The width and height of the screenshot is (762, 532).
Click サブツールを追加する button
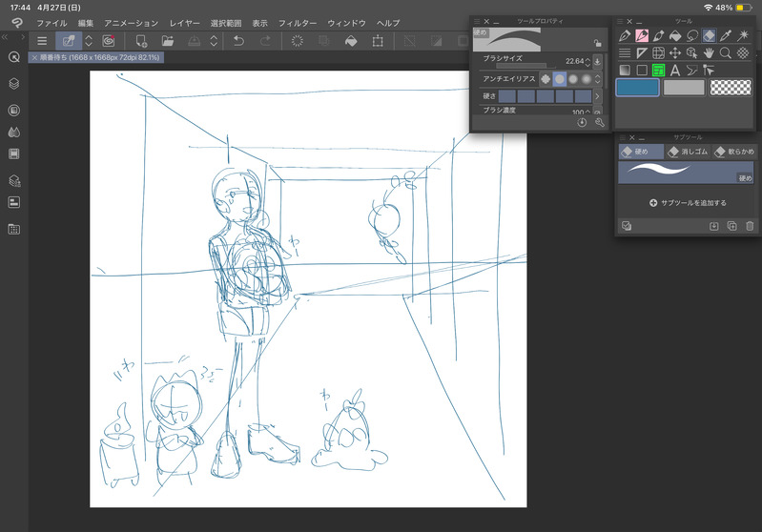tap(688, 202)
